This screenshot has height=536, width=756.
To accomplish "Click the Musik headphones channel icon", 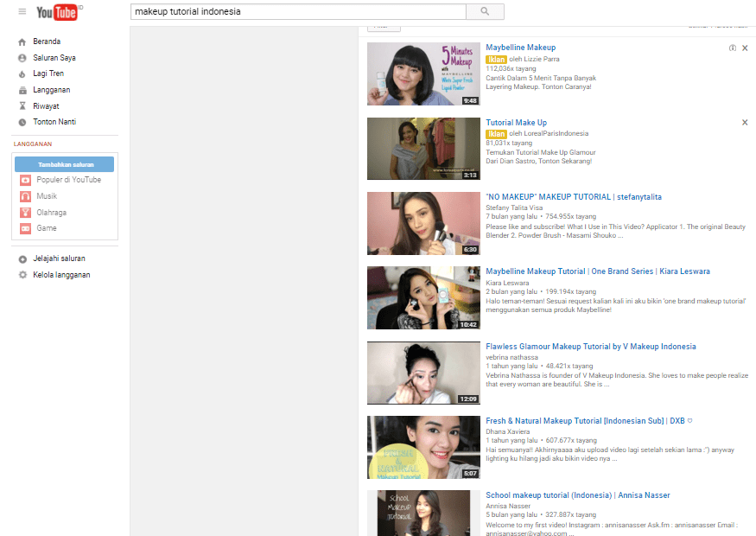I will click(26, 196).
